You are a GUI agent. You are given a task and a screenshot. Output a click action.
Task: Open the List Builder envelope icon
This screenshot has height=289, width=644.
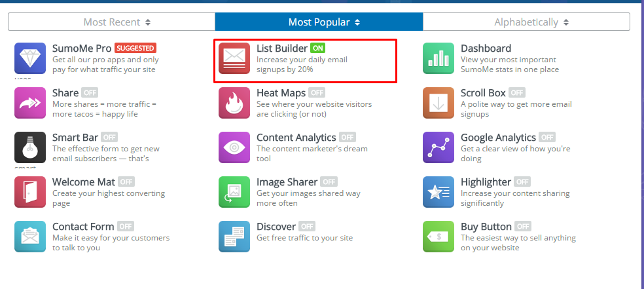(x=234, y=58)
